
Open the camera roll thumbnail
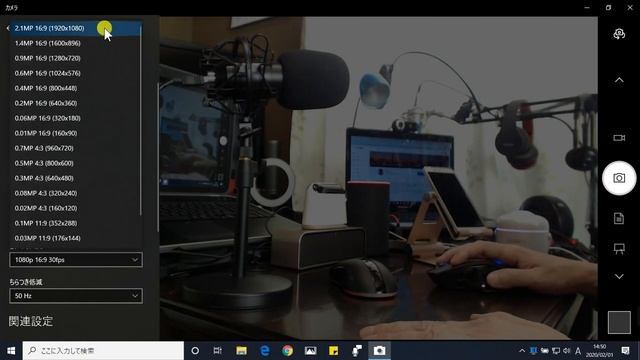pos(619,322)
